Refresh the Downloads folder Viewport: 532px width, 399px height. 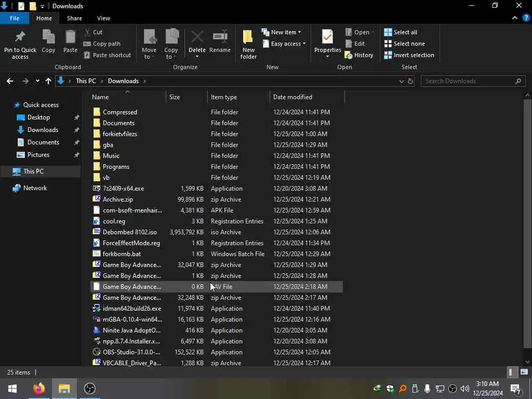[x=410, y=81]
